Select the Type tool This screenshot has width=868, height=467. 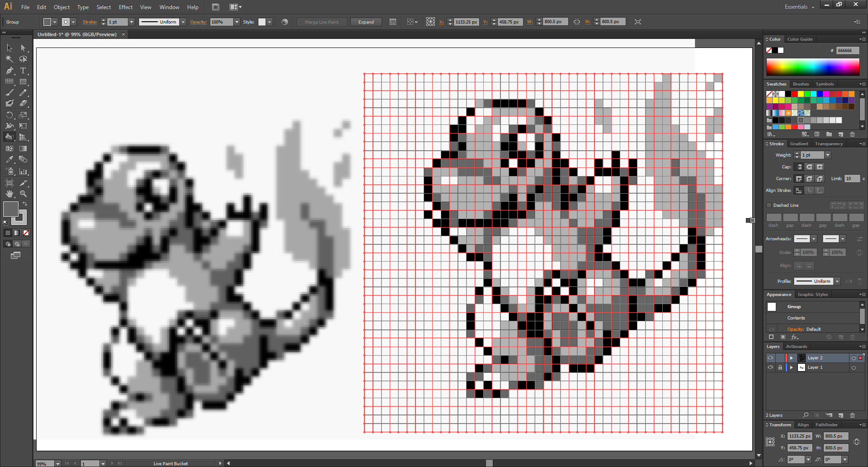tap(23, 70)
